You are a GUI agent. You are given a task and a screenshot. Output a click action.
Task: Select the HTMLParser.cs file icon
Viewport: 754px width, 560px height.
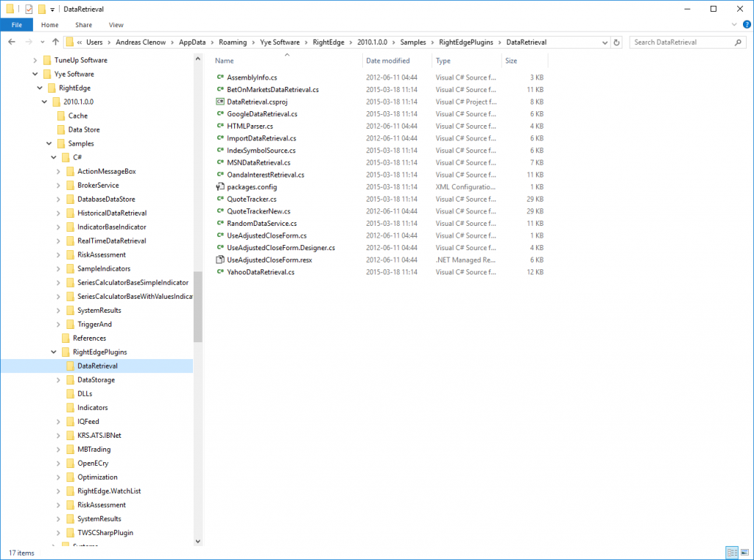tap(220, 126)
